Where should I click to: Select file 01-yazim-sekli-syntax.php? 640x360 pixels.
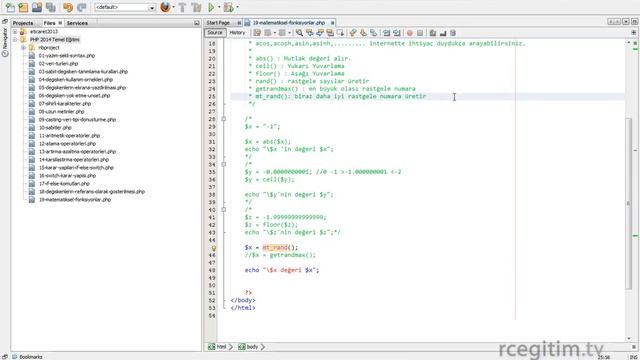(67, 56)
